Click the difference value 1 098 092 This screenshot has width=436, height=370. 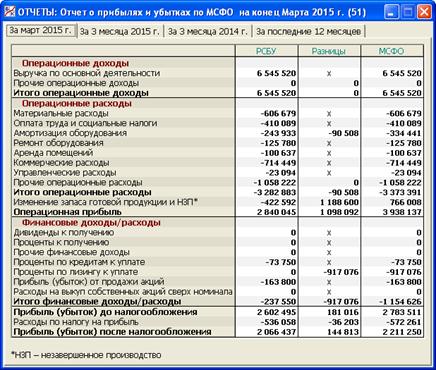339,212
